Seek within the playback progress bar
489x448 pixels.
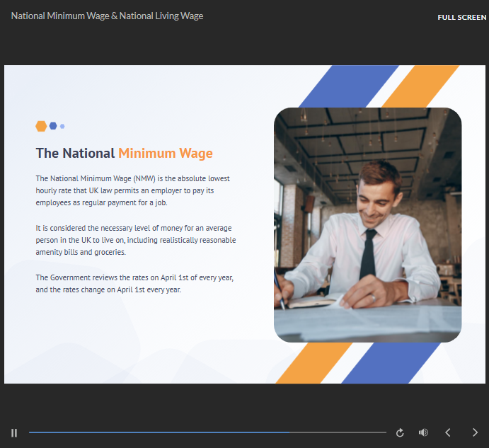pyautogui.click(x=207, y=432)
